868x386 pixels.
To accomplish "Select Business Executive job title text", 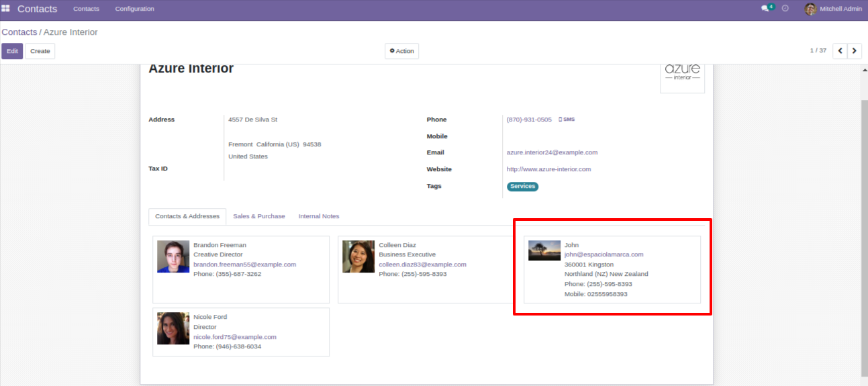I will coord(407,254).
